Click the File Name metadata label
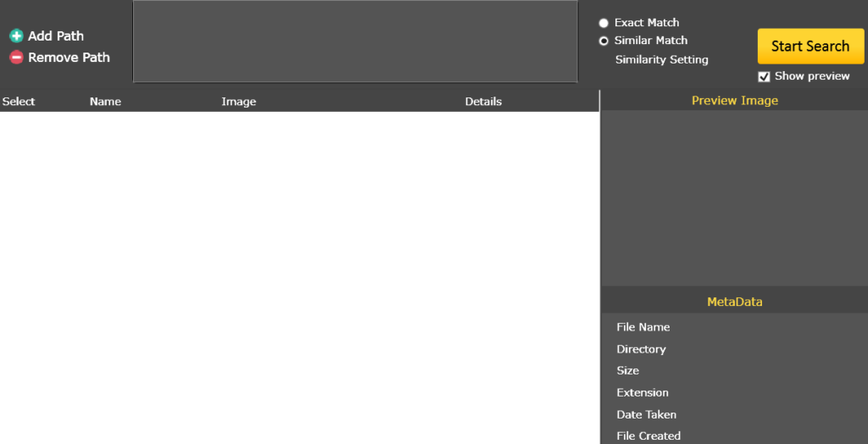The width and height of the screenshot is (868, 444). point(643,327)
